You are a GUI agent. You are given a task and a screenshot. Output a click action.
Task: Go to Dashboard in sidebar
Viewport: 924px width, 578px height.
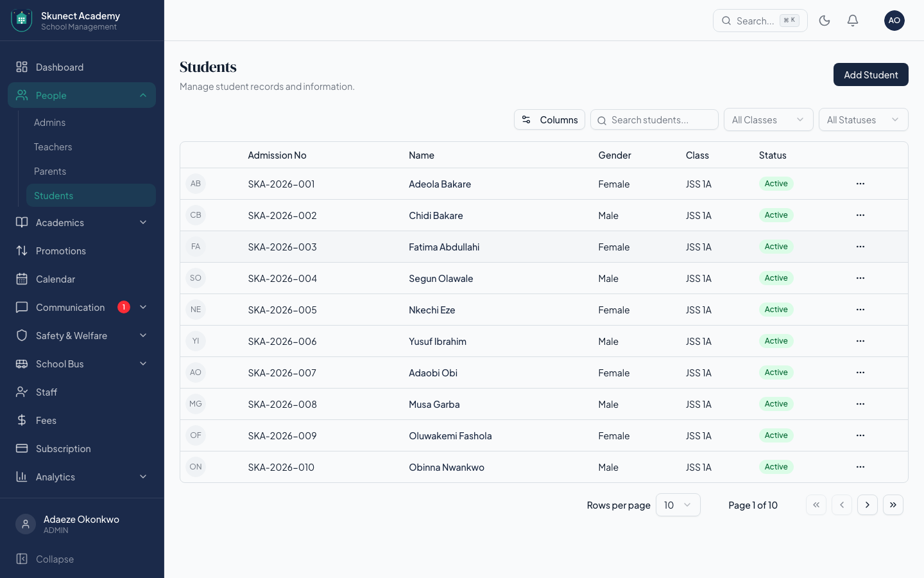coord(81,67)
